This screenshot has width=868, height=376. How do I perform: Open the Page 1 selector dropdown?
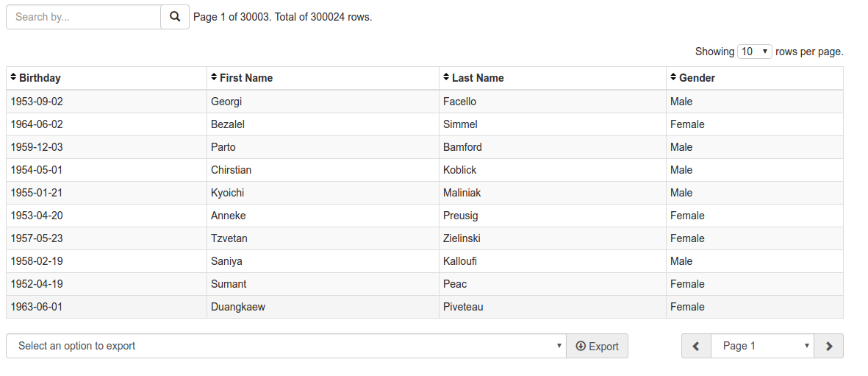762,346
